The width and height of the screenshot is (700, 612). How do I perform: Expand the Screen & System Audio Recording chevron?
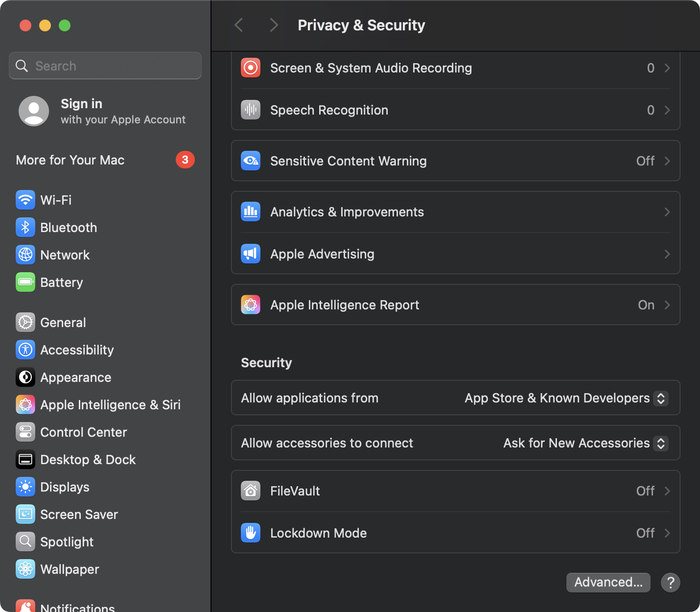(x=667, y=68)
